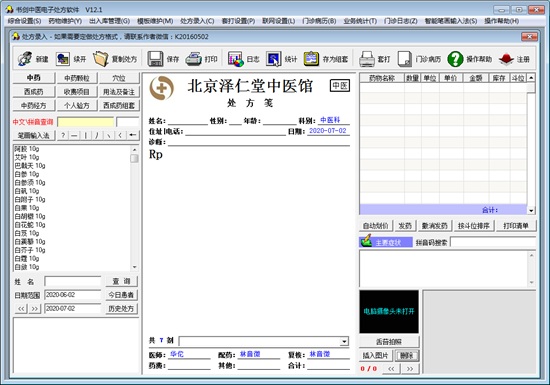Image resolution: width=550 pixels, height=385 pixels.
Task: Click the 中医 type box on the prescription
Action: point(340,86)
